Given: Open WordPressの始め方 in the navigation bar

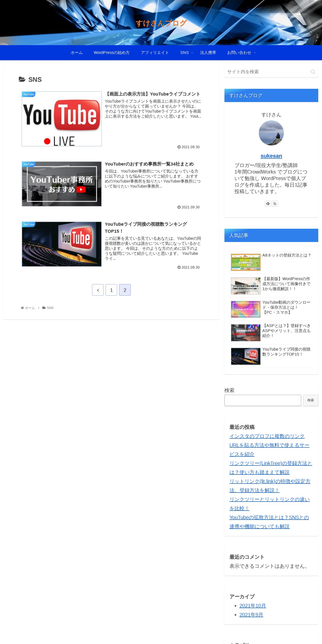Looking at the screenshot, I should pyautogui.click(x=112, y=53).
